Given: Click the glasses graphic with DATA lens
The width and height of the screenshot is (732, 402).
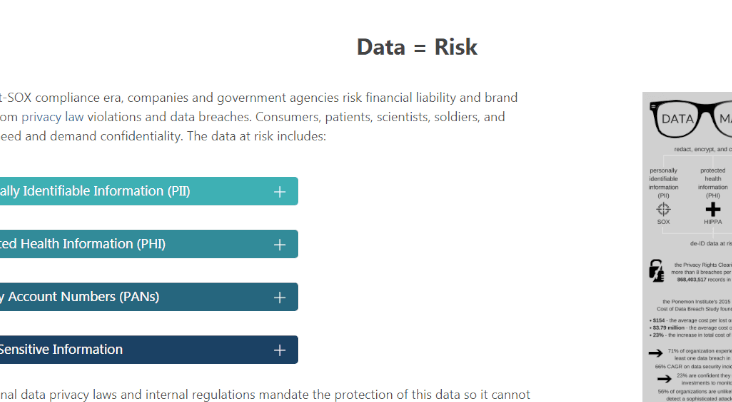Looking at the screenshot, I should (x=691, y=119).
